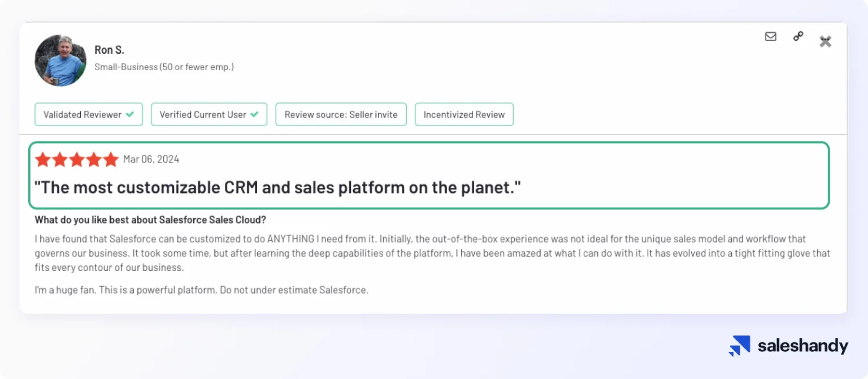Click the fifth red rating star

(x=111, y=160)
